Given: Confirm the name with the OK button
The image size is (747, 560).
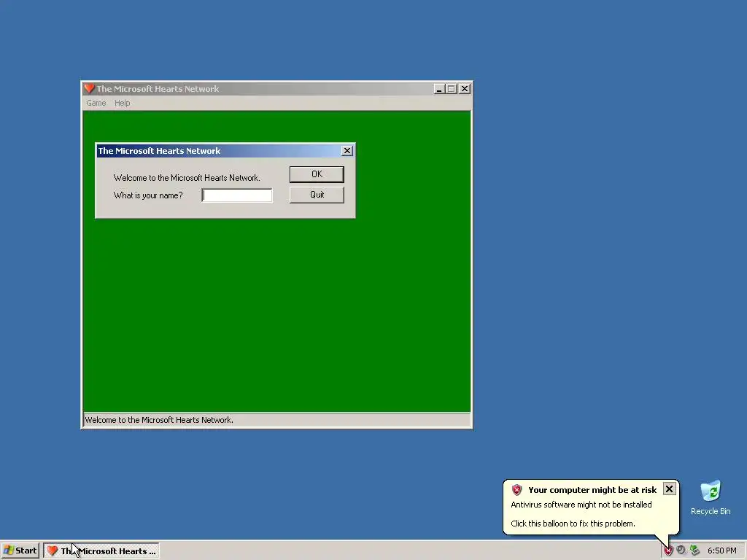Looking at the screenshot, I should (x=317, y=174).
